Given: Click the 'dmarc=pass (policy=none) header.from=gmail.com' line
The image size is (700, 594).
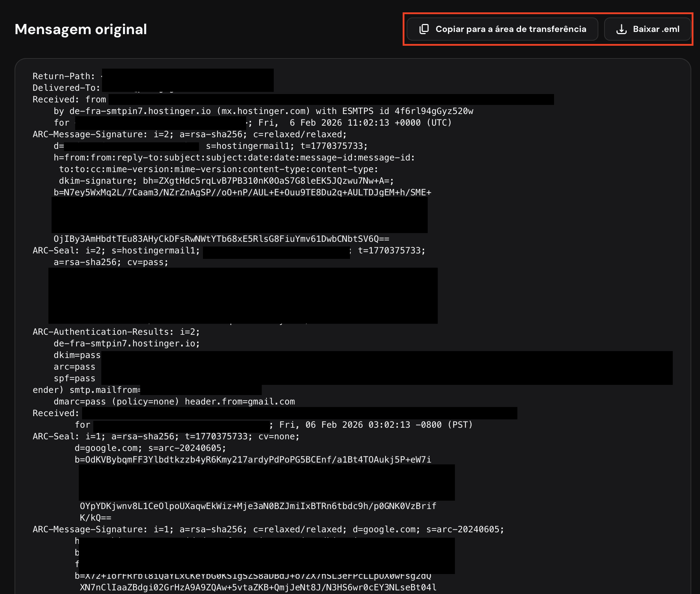Looking at the screenshot, I should coord(174,402).
